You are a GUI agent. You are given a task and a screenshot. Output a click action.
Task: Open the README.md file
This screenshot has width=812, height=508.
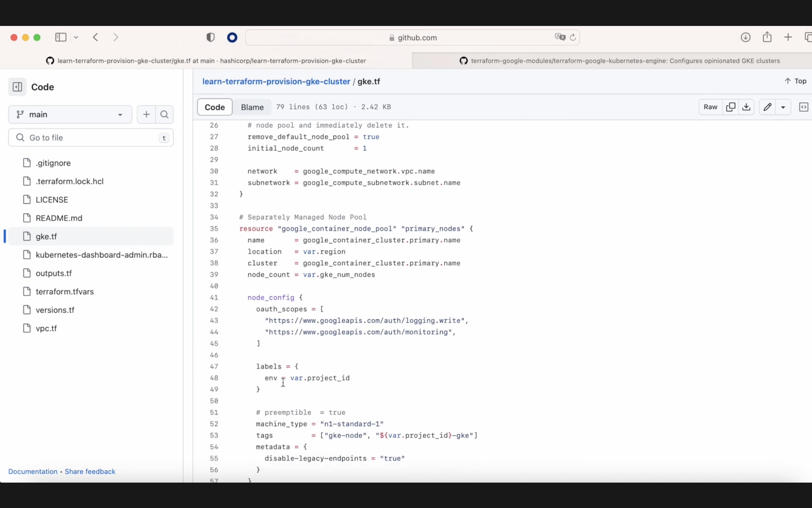[91, 218]
